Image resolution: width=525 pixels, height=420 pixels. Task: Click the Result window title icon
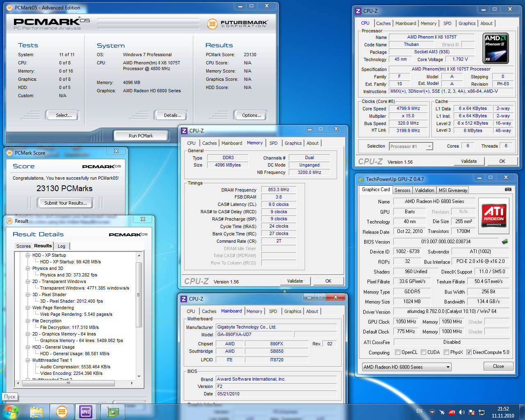[x=9, y=221]
